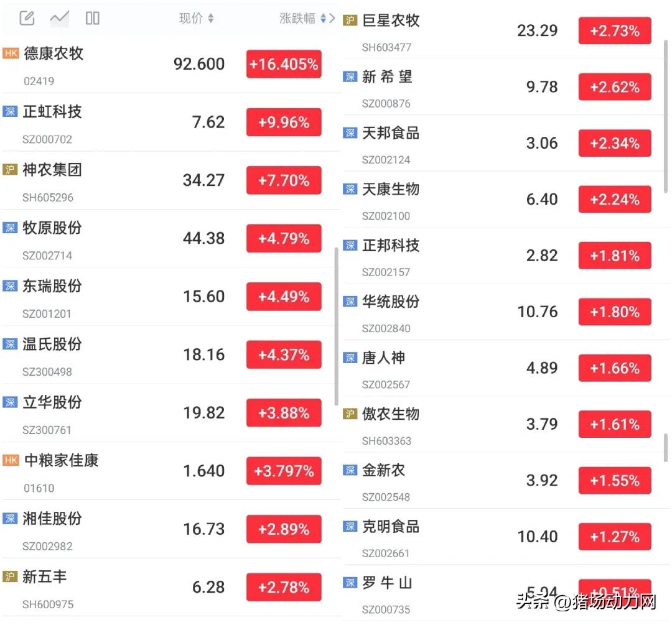This screenshot has height=625, width=672.
Task: Click the 沪 badge beside 神农集团
Action: click(x=10, y=170)
